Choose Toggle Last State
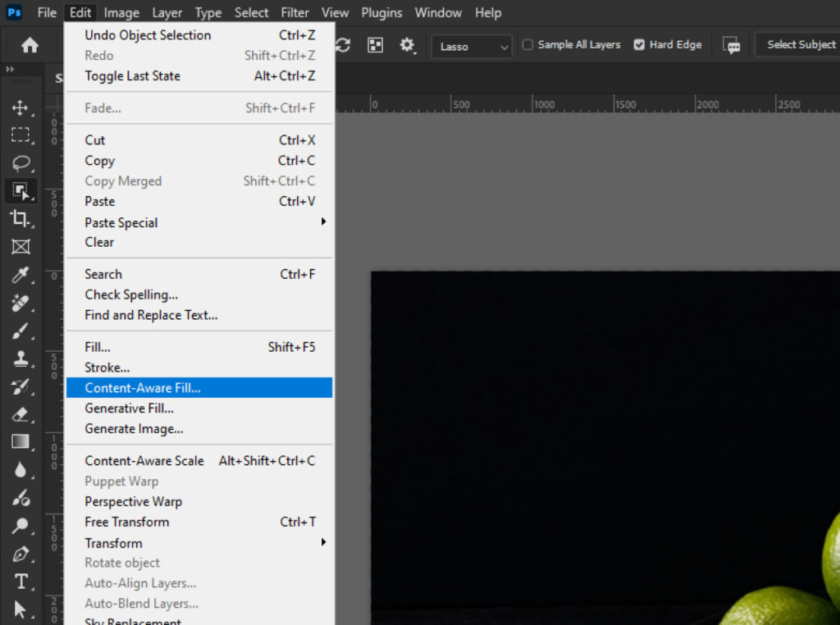 pos(199,76)
